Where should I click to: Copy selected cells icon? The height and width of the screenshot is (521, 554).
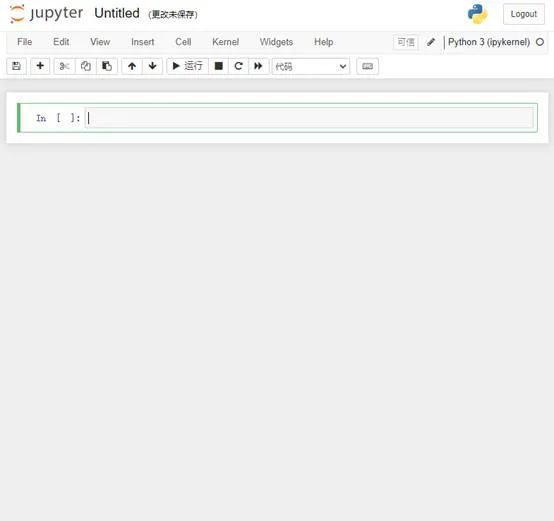tap(86, 66)
